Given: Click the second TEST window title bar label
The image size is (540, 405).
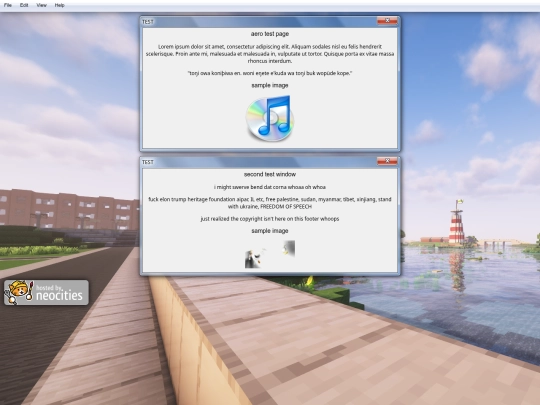Looking at the screenshot, I should tap(148, 162).
